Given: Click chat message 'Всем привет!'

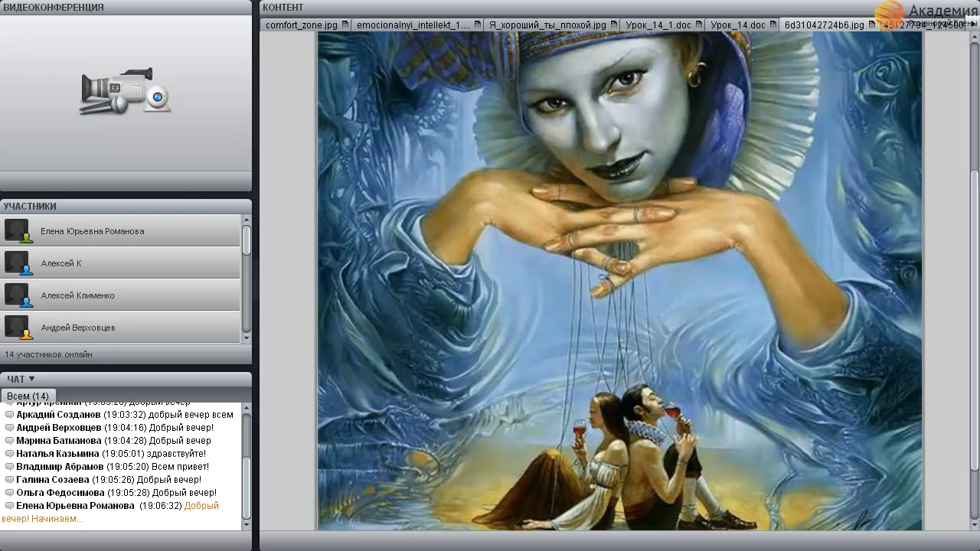Looking at the screenshot, I should 180,467.
